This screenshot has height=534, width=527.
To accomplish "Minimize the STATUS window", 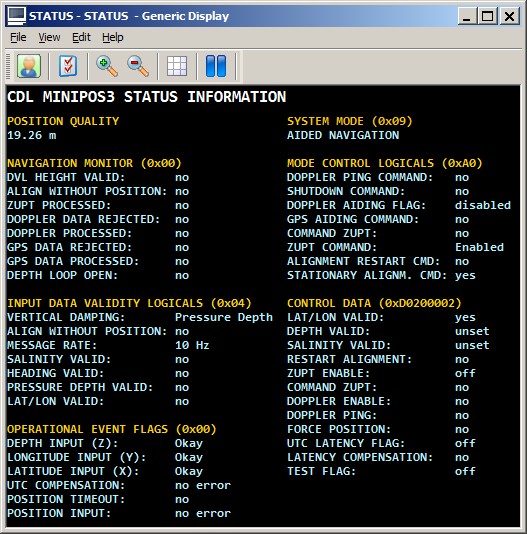I will click(x=467, y=16).
